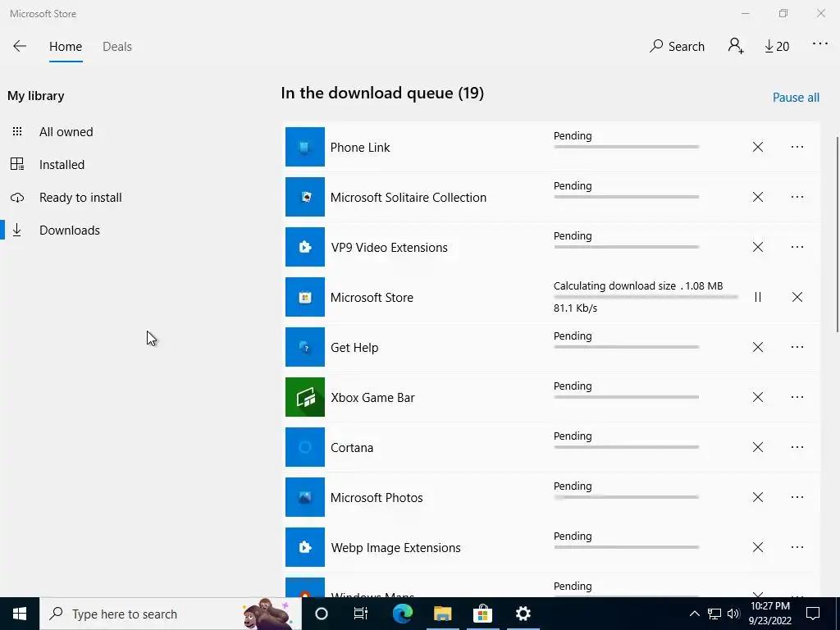
Task: Open Task View on the taskbar
Action: (361, 614)
